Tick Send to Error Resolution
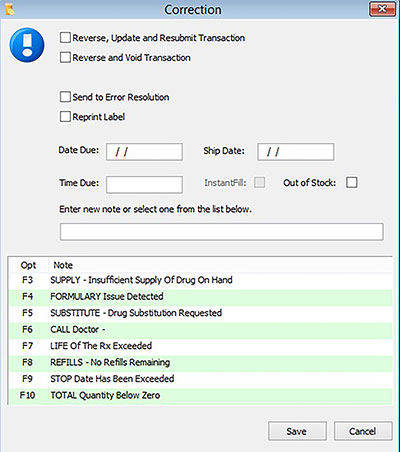This screenshot has height=452, width=400. pyautogui.click(x=65, y=97)
